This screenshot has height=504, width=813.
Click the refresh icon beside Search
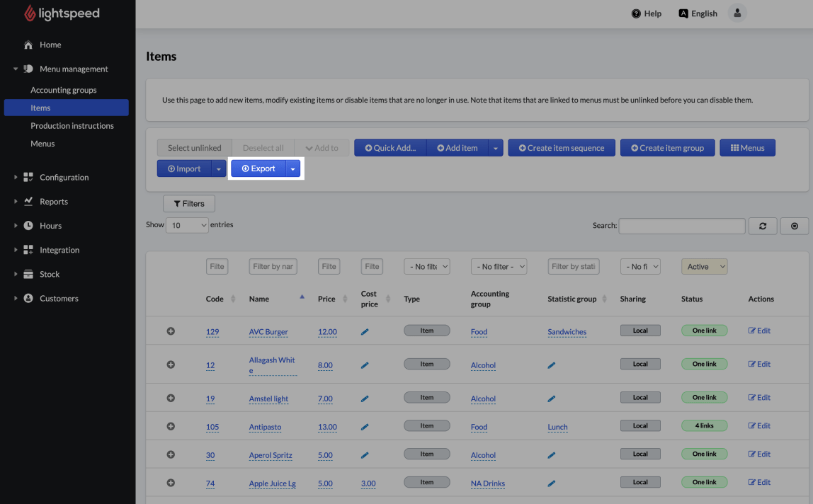[763, 226]
